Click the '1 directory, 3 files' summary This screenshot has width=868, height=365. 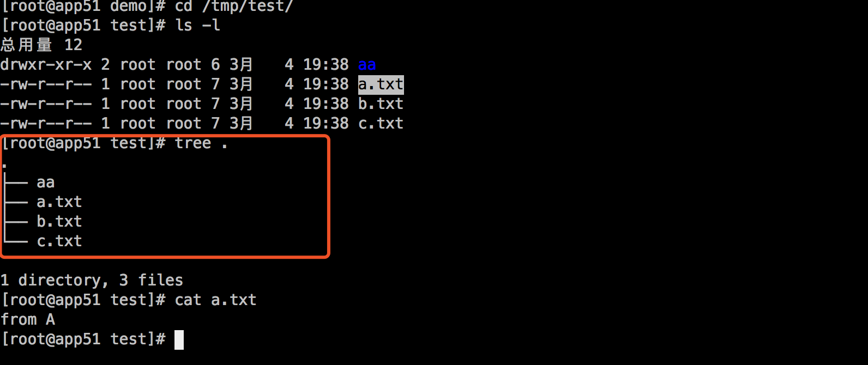(92, 281)
